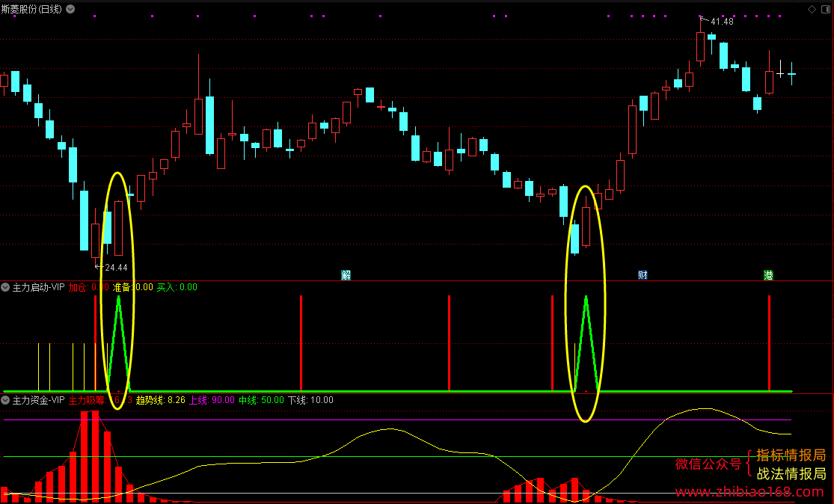Click the 准备 indicator value label
This screenshot has width=834, height=504.
132,287
